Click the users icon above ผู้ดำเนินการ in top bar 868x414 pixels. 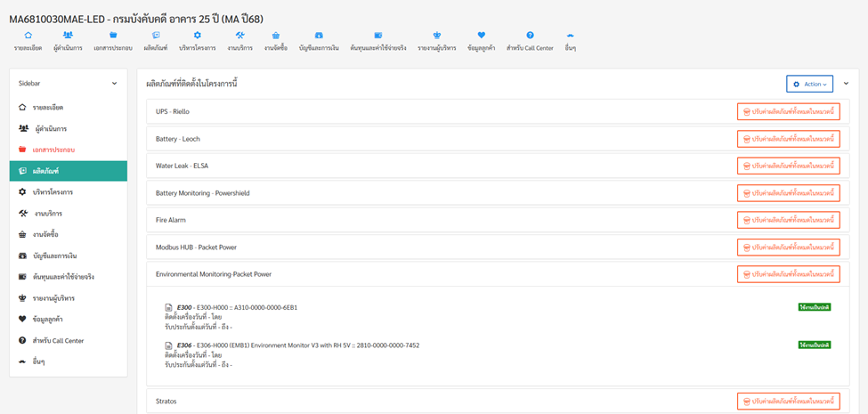pyautogui.click(x=69, y=36)
